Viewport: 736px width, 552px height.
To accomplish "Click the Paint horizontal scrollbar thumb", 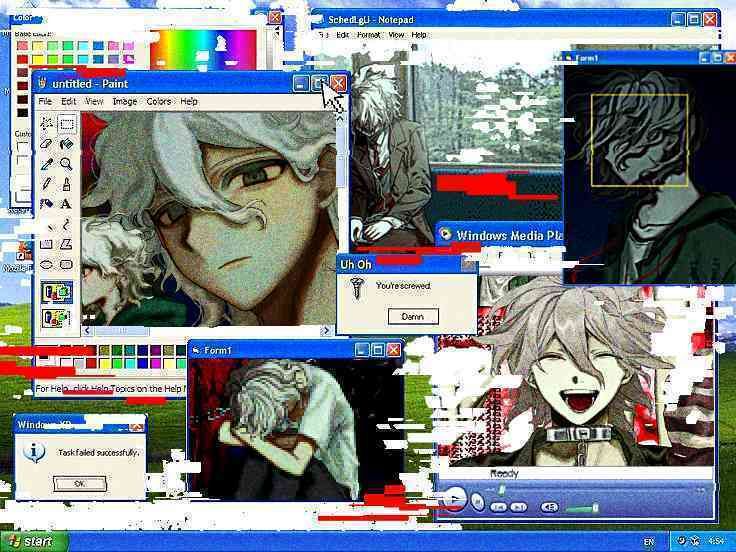I will coord(121,331).
